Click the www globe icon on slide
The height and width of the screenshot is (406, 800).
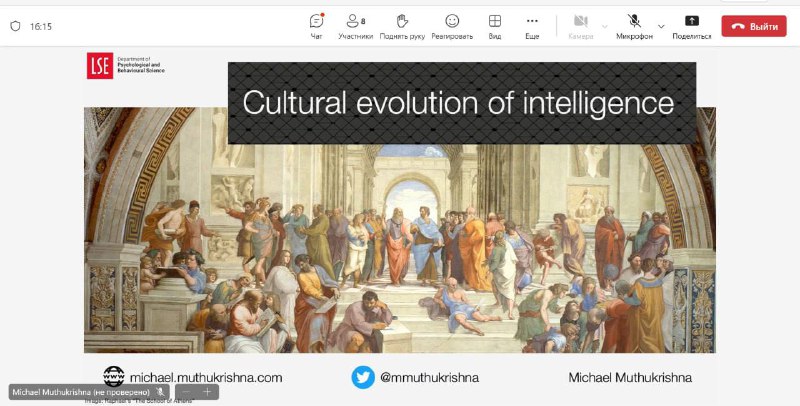pos(113,377)
